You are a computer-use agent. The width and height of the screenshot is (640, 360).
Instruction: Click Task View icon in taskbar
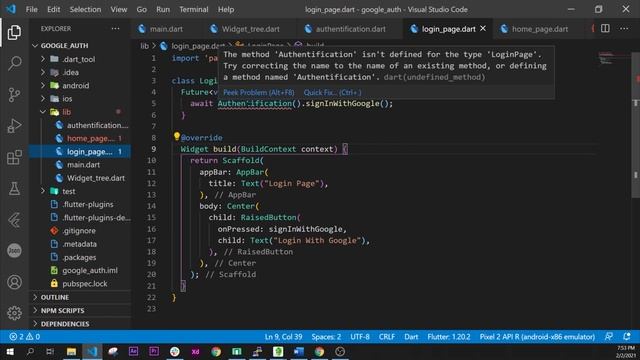click(50, 351)
